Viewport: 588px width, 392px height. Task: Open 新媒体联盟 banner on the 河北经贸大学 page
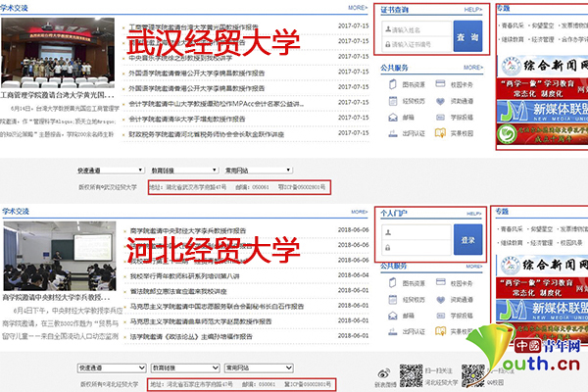tap(542, 310)
